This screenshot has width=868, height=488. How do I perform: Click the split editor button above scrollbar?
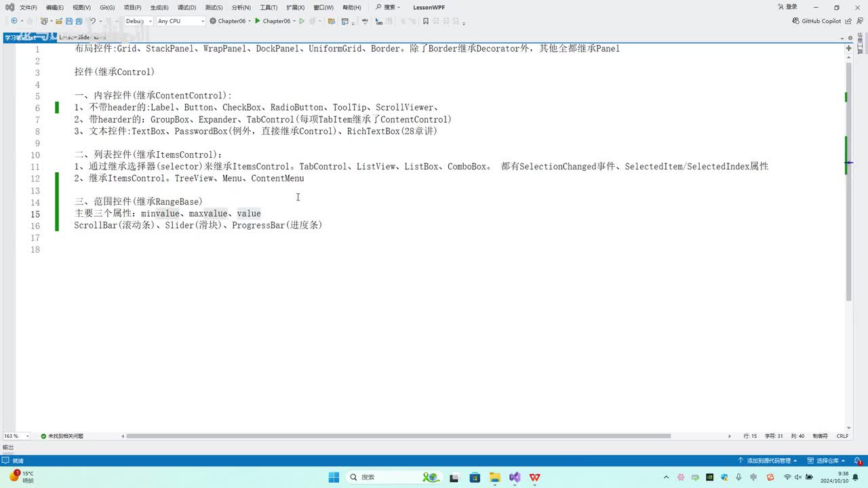848,48
